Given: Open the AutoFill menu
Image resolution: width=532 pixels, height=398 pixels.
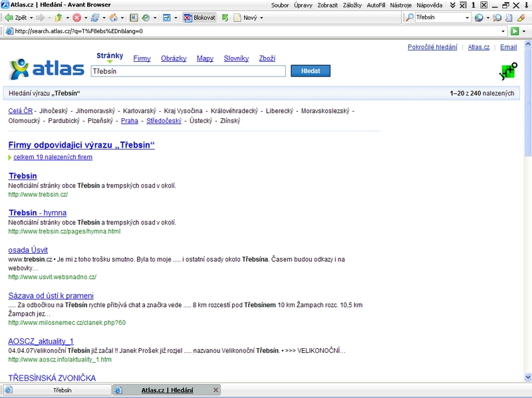Looking at the screenshot, I should coord(376,5).
